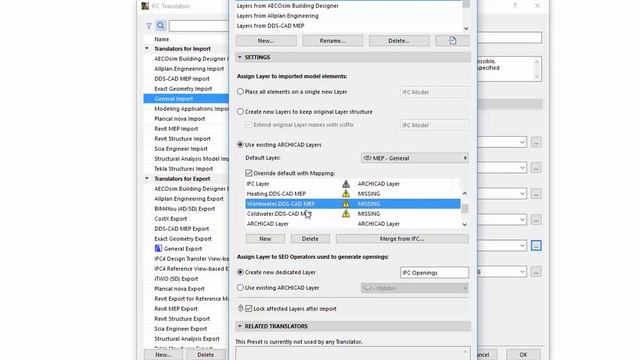
Task: Click OK button in IFC Translators
Action: click(x=523, y=355)
